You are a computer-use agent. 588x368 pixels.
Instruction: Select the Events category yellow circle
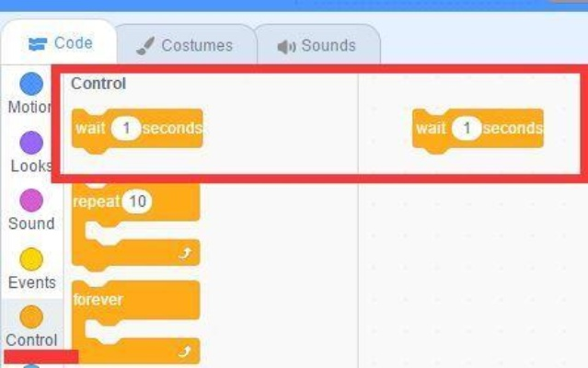click(x=31, y=259)
